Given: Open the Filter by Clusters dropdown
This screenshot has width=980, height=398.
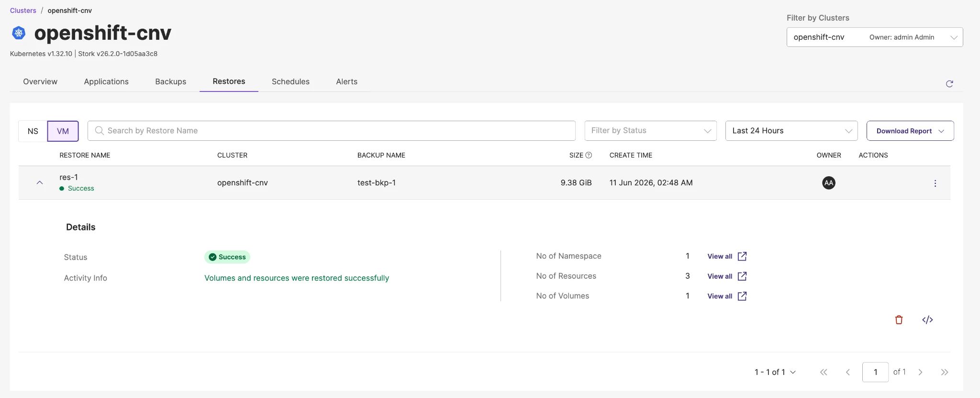Looking at the screenshot, I should coord(874,37).
